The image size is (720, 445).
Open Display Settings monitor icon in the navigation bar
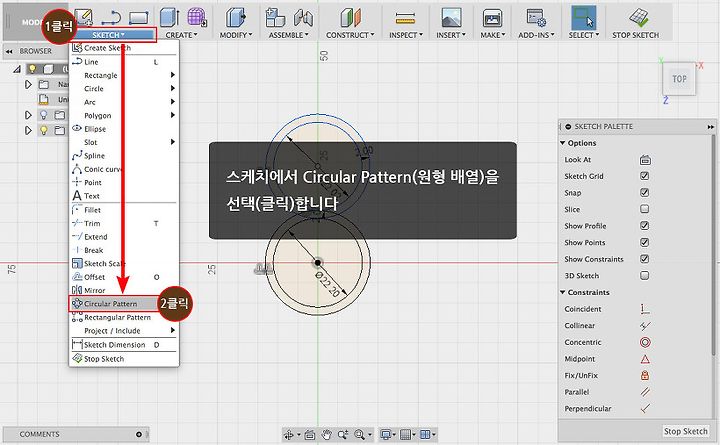(x=386, y=434)
